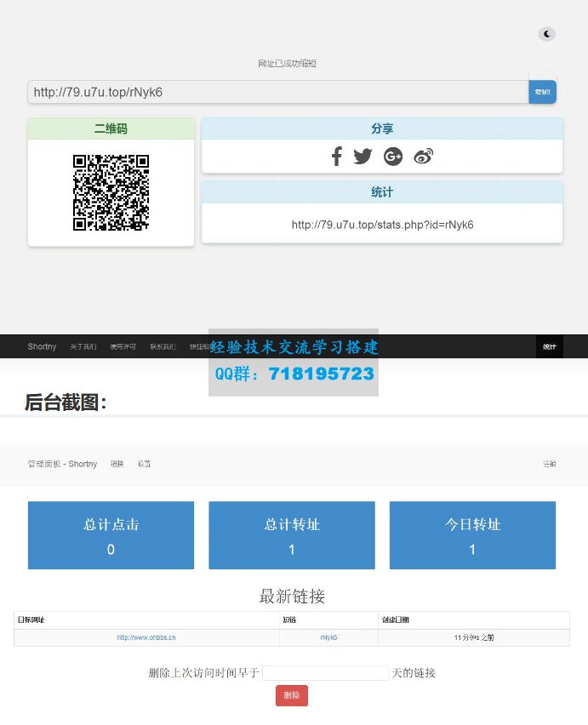Toggle dark mode with the moon icon

547,34
